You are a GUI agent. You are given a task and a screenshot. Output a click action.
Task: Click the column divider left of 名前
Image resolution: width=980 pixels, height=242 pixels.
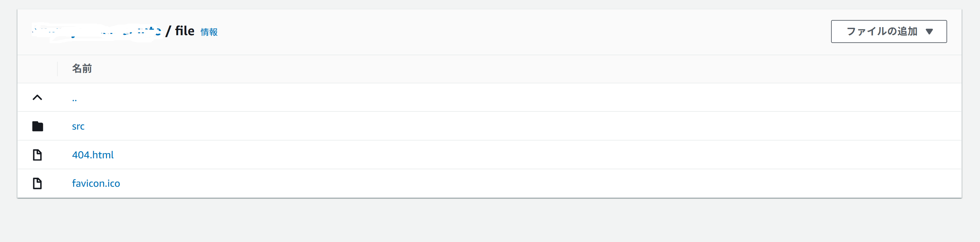(57, 69)
